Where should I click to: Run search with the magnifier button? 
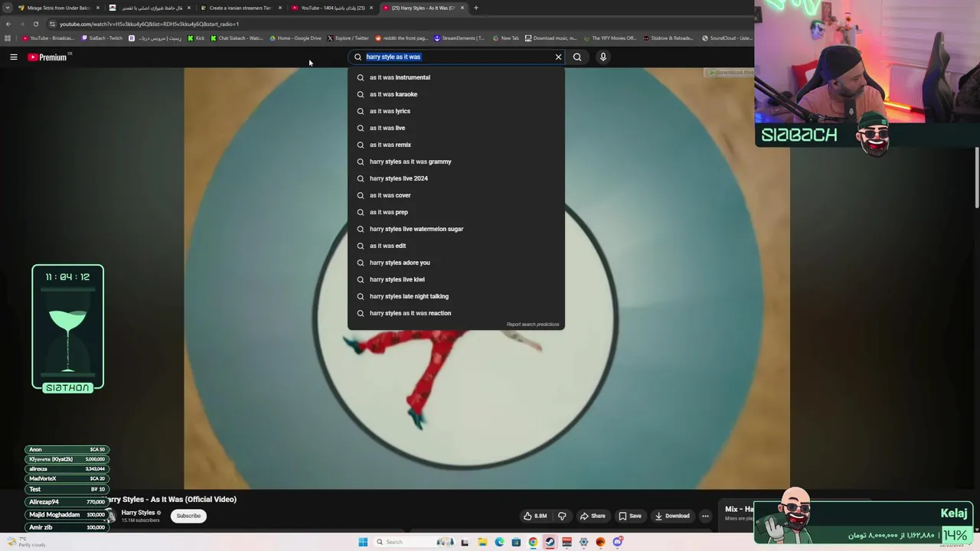[x=577, y=57]
